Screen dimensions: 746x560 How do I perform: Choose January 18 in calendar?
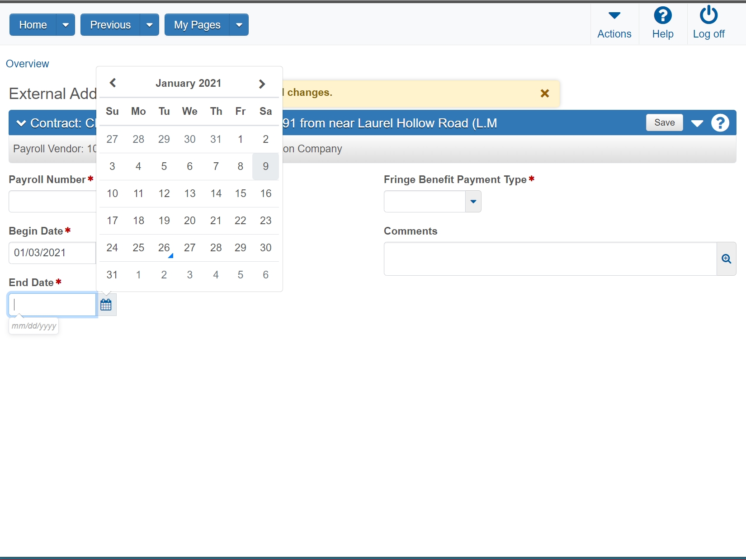point(138,221)
